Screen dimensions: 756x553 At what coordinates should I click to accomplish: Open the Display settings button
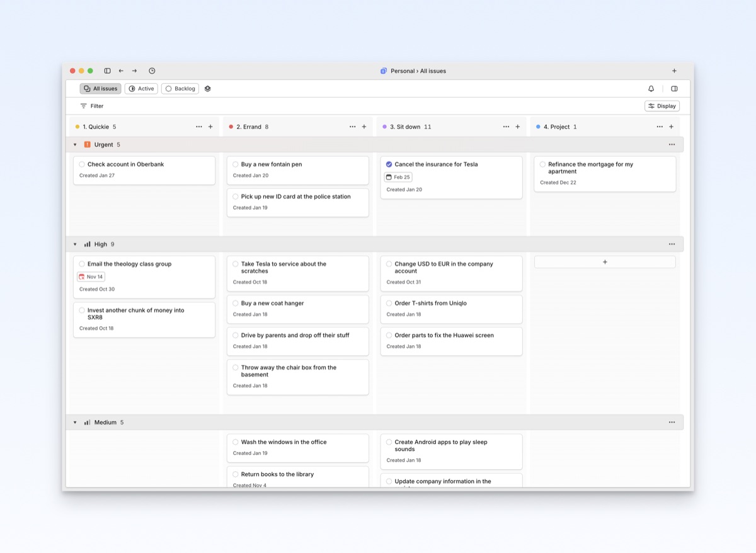(x=661, y=105)
